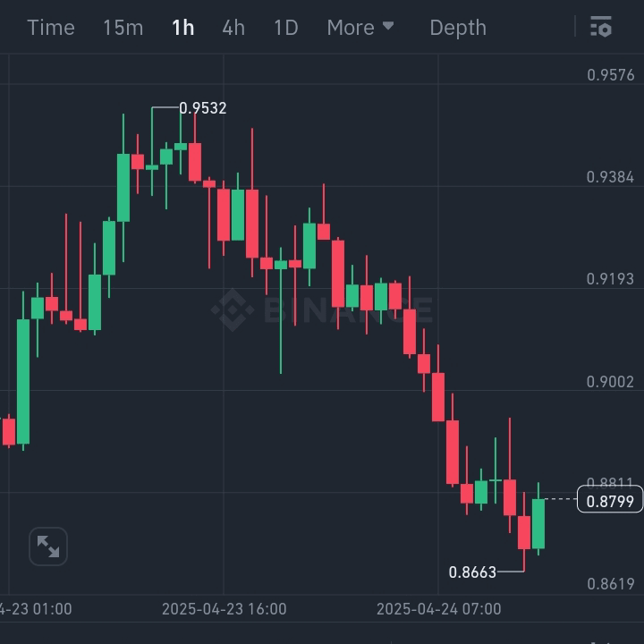Choose the 1D interval

(285, 28)
